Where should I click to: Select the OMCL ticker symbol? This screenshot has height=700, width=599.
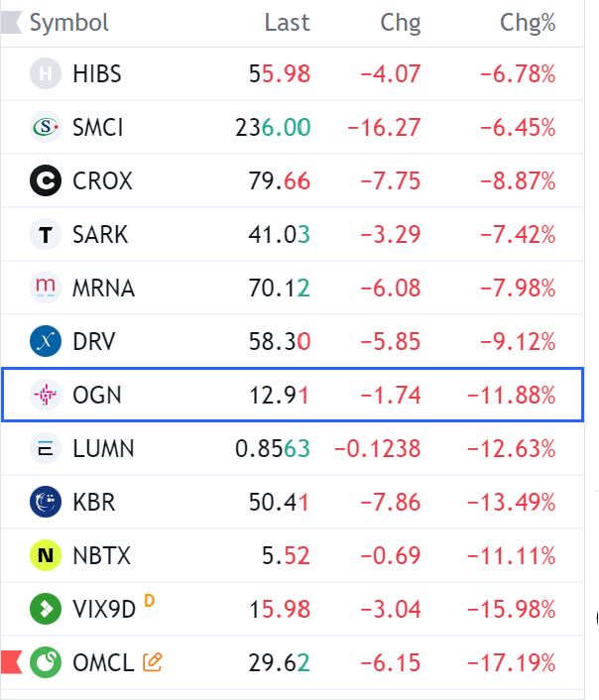click(103, 663)
